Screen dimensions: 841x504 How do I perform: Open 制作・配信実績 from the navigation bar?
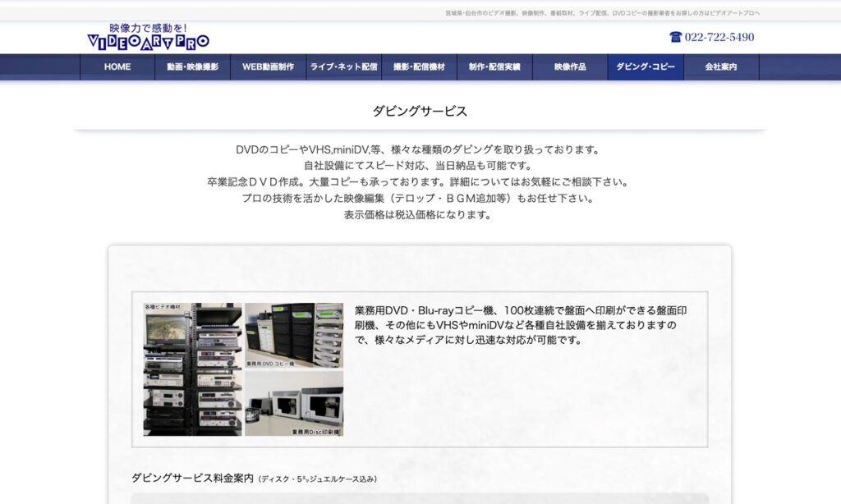point(494,67)
